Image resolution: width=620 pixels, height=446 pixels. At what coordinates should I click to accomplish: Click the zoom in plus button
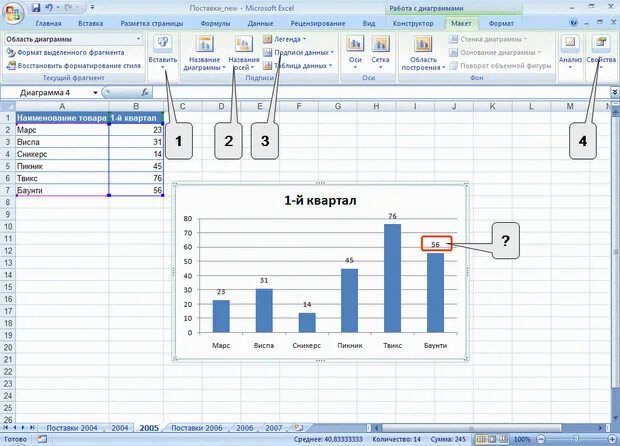click(612, 439)
